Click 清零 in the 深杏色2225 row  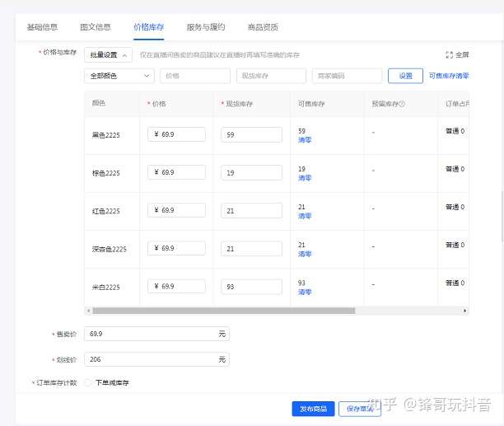[305, 254]
